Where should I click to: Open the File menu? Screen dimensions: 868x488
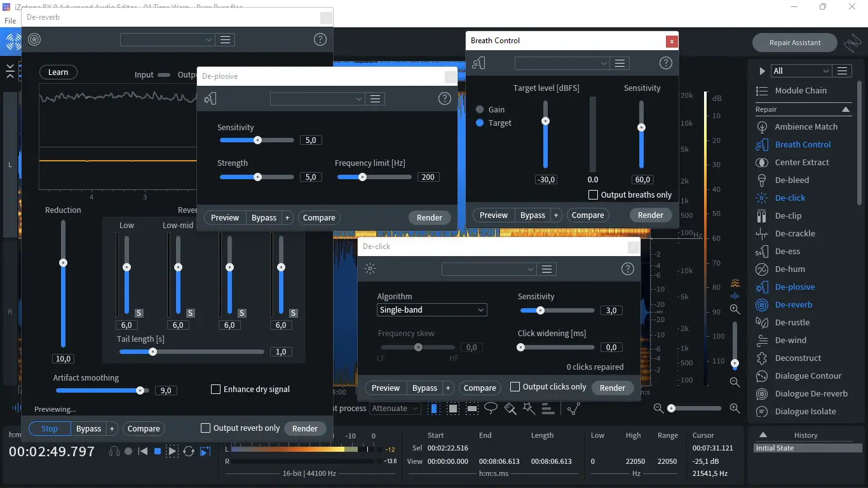(x=10, y=20)
